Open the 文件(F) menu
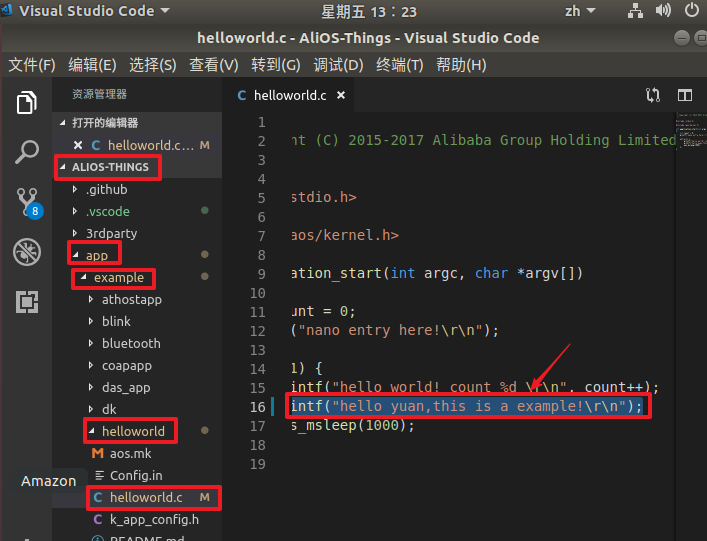Screen dimensions: 707x541 [x=32, y=65]
